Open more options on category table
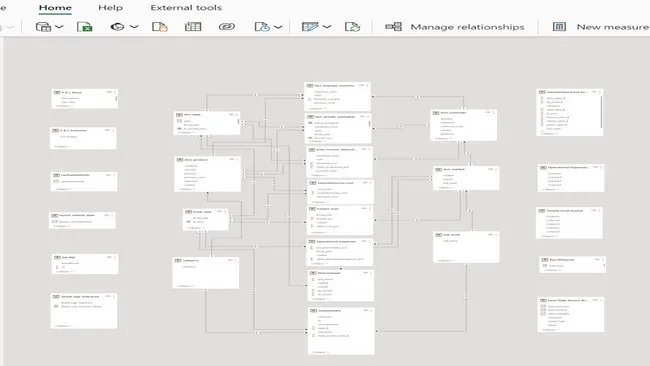 [236, 260]
